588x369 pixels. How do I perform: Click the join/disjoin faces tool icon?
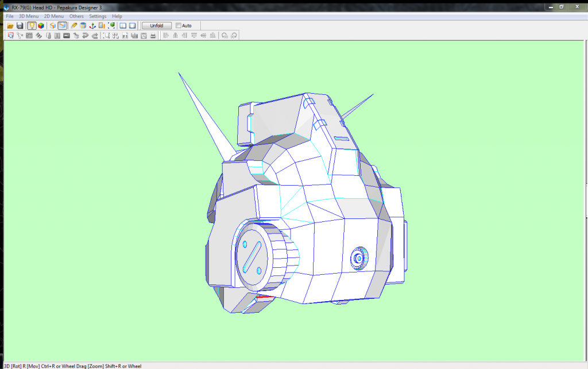[20, 35]
